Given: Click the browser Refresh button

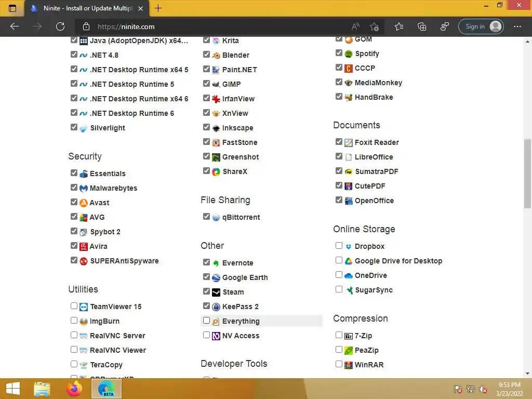Looking at the screenshot, I should pyautogui.click(x=60, y=26).
